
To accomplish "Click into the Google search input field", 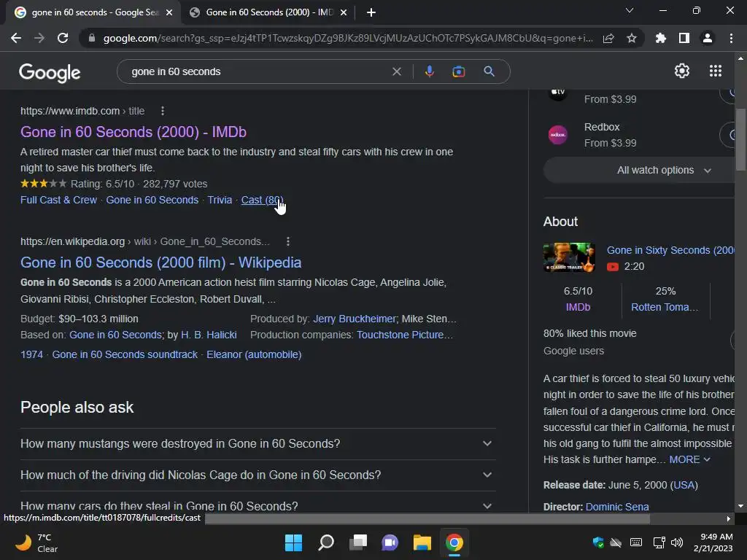I will point(258,71).
